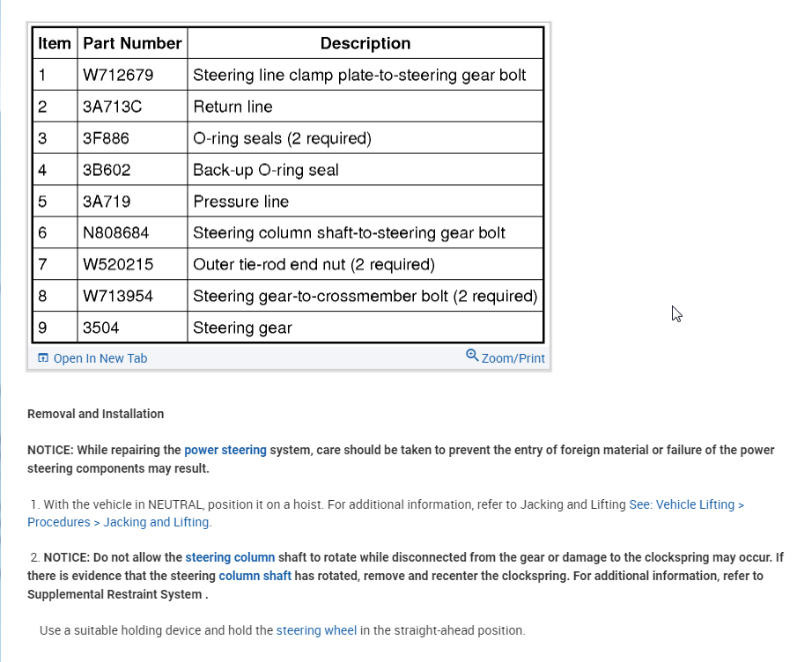Click the Zoom/Print magnifier icon
812x662 pixels.
472,355
